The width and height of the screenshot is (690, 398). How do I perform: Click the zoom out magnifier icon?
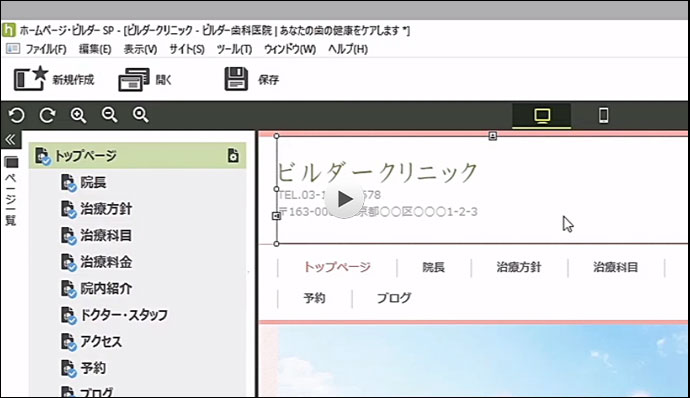pyautogui.click(x=110, y=115)
